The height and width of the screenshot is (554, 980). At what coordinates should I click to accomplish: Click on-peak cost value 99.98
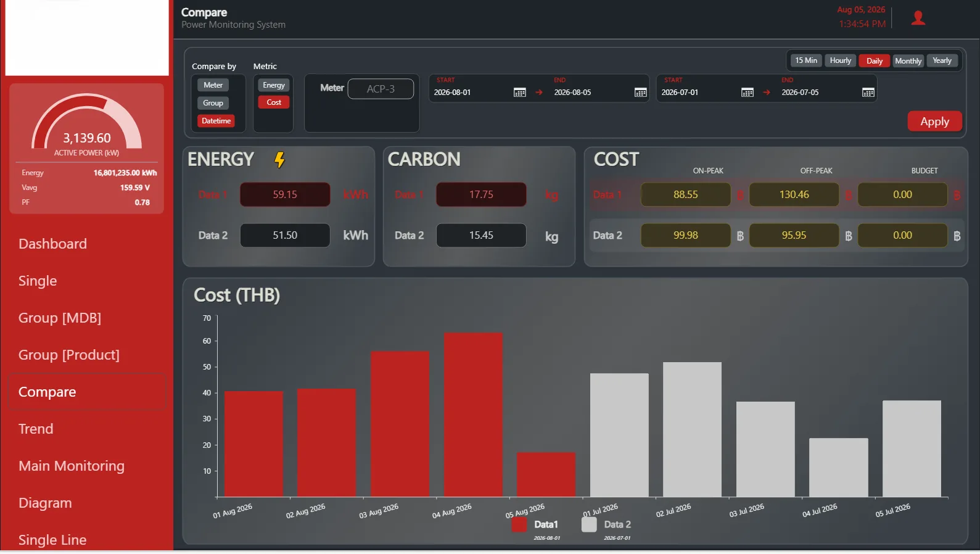686,235
